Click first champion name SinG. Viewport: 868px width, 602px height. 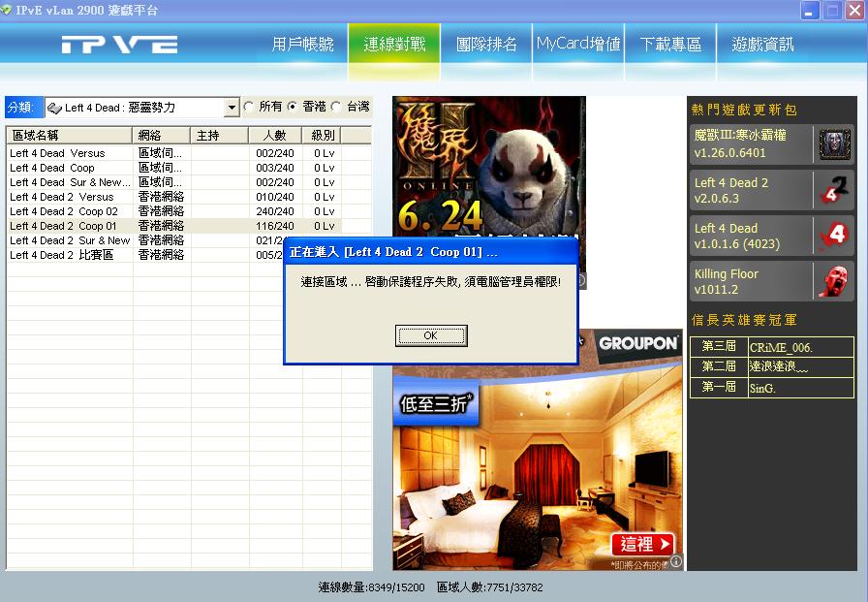coord(762,388)
